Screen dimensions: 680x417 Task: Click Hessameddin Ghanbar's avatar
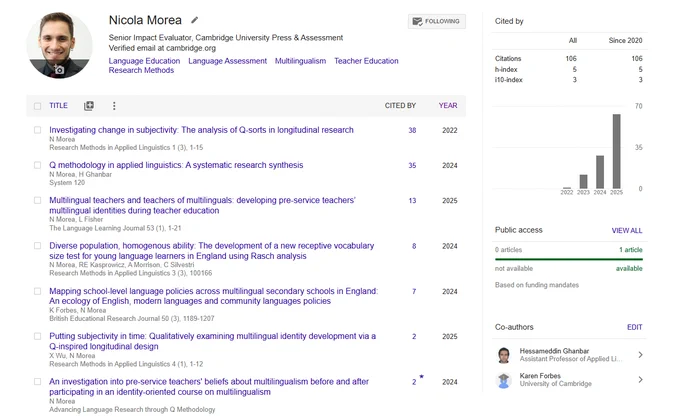click(503, 355)
